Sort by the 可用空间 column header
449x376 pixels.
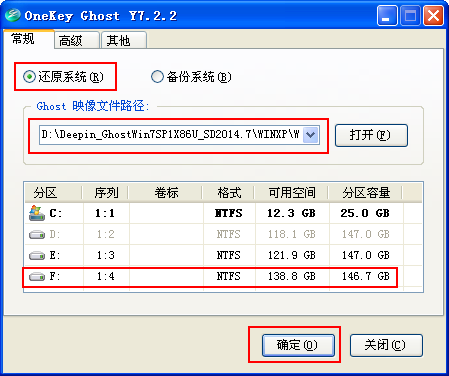coord(292,193)
